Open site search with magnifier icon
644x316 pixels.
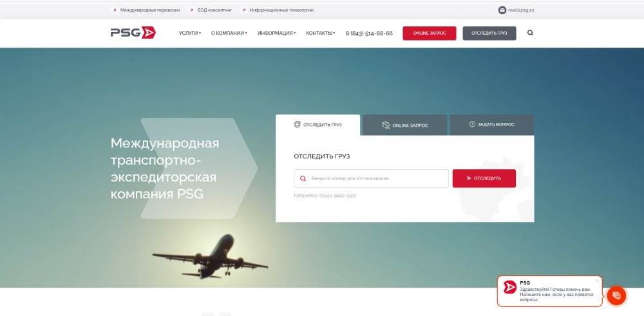[530, 33]
